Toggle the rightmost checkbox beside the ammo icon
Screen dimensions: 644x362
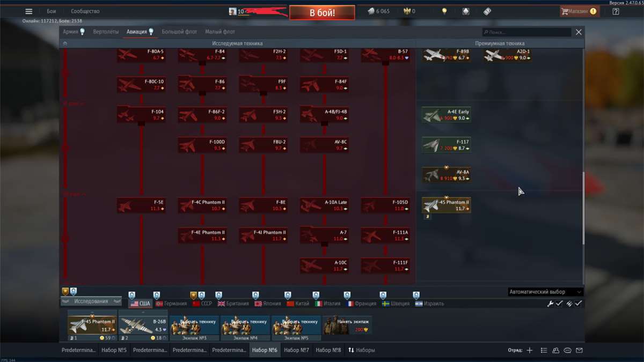coord(578,304)
